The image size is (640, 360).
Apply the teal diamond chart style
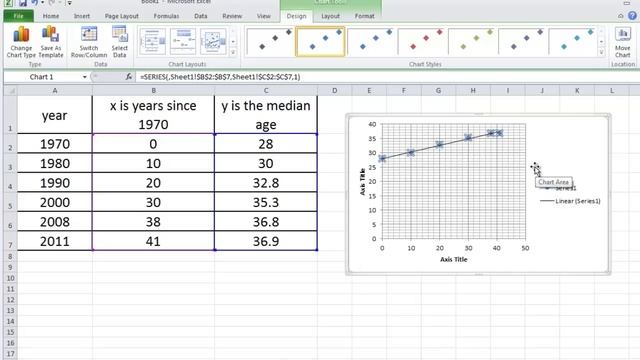click(573, 41)
